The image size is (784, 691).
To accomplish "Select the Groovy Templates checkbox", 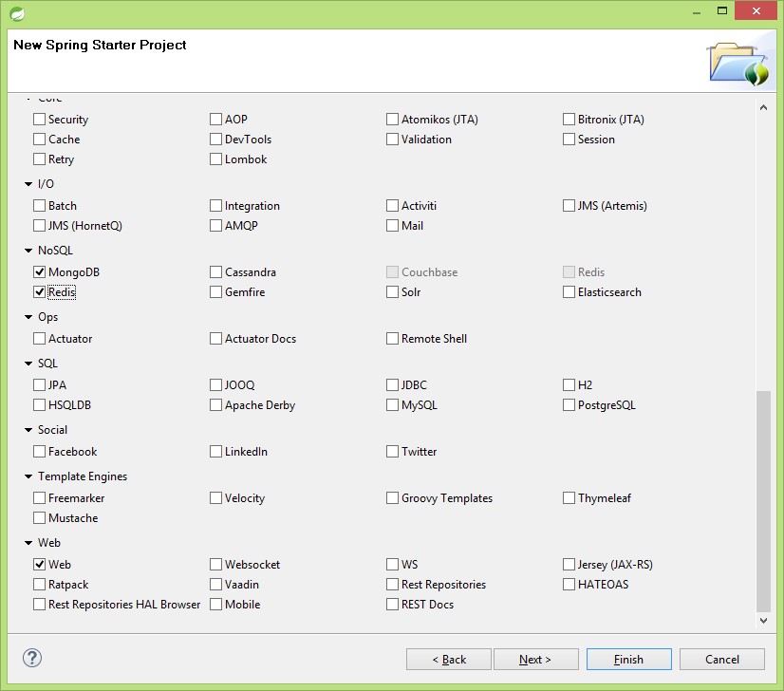I will (x=392, y=498).
